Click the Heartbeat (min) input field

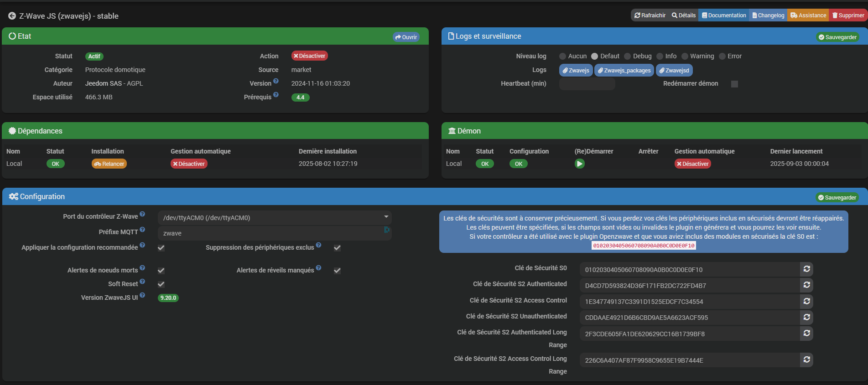coord(587,84)
